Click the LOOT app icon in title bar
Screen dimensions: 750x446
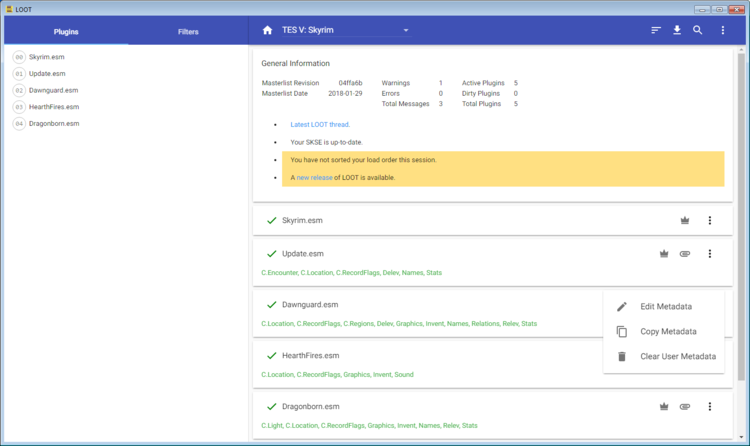click(9, 9)
